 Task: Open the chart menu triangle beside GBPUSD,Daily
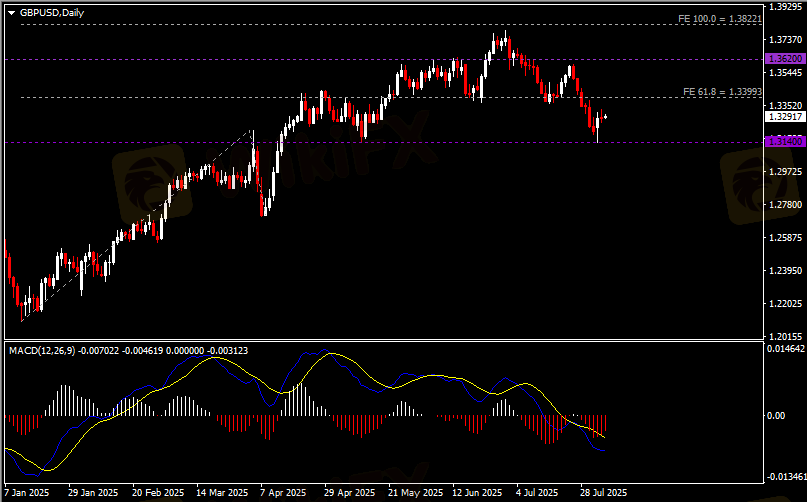point(11,13)
